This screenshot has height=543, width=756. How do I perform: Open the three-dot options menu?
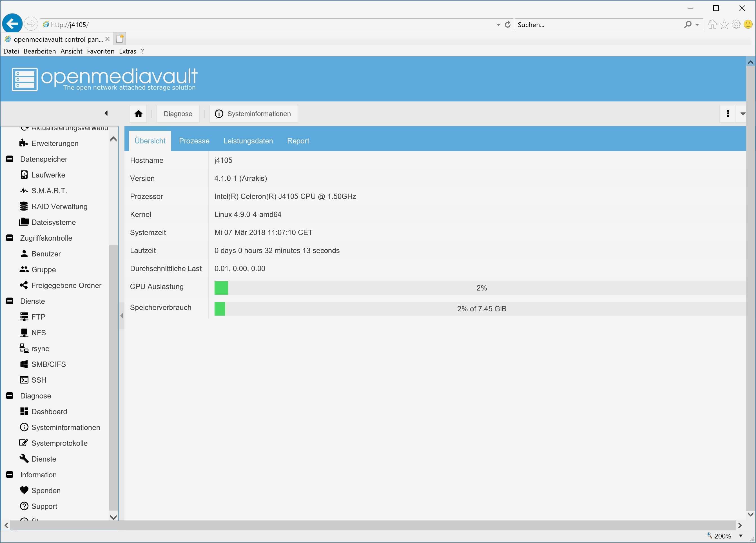[x=728, y=114]
